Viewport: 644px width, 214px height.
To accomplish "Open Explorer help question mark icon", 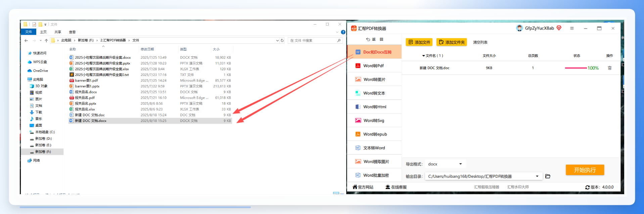I will (x=343, y=32).
